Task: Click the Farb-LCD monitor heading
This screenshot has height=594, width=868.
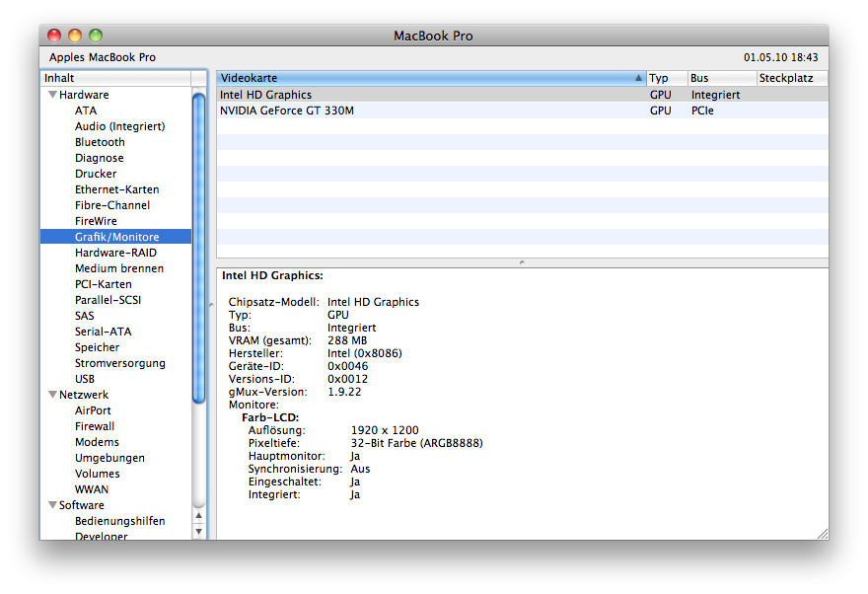Action: pos(270,417)
